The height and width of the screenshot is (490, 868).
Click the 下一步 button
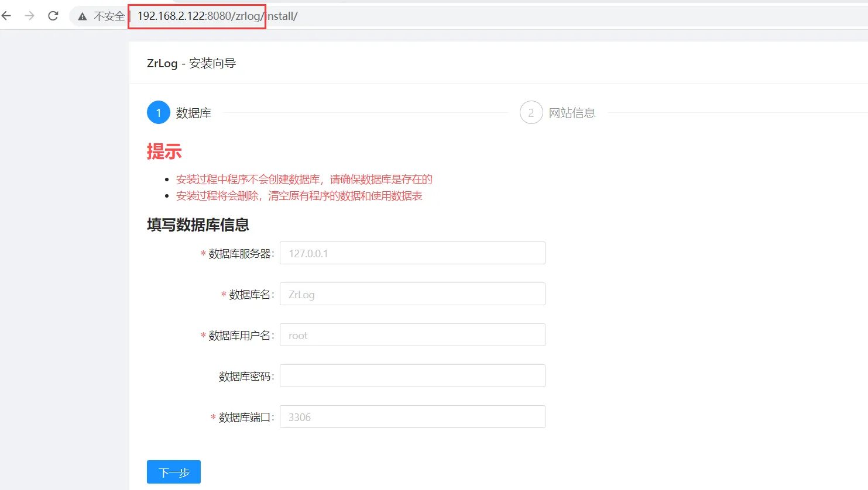click(174, 472)
